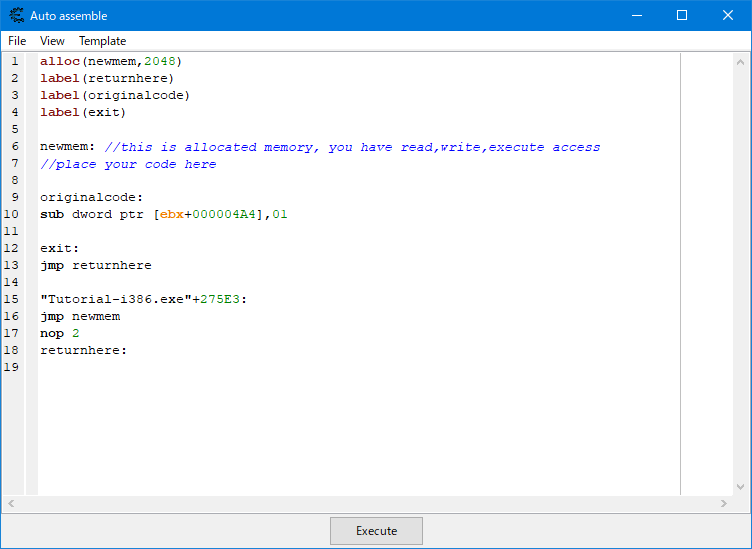Click line number 15 in gutter
The height and width of the screenshot is (549, 752).
pyautogui.click(x=12, y=299)
